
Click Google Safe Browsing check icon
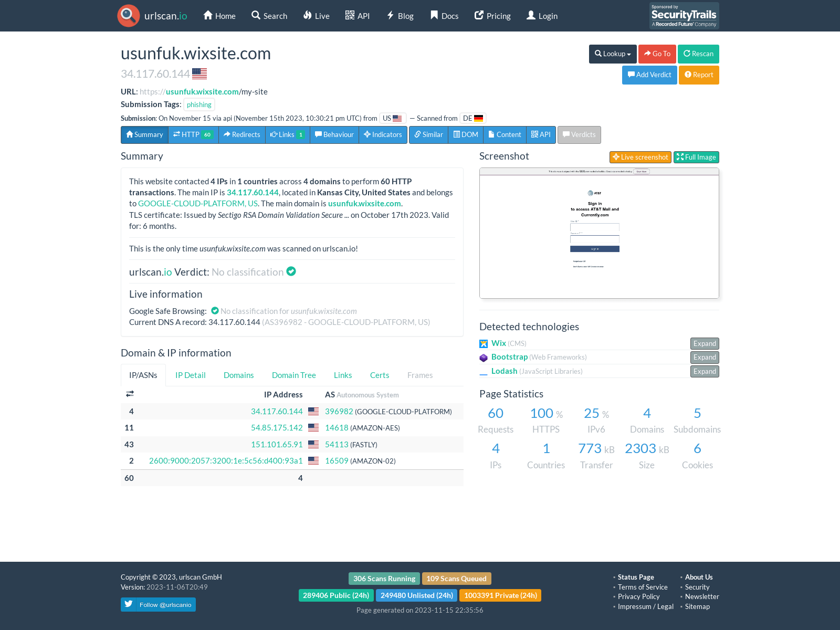click(x=215, y=311)
